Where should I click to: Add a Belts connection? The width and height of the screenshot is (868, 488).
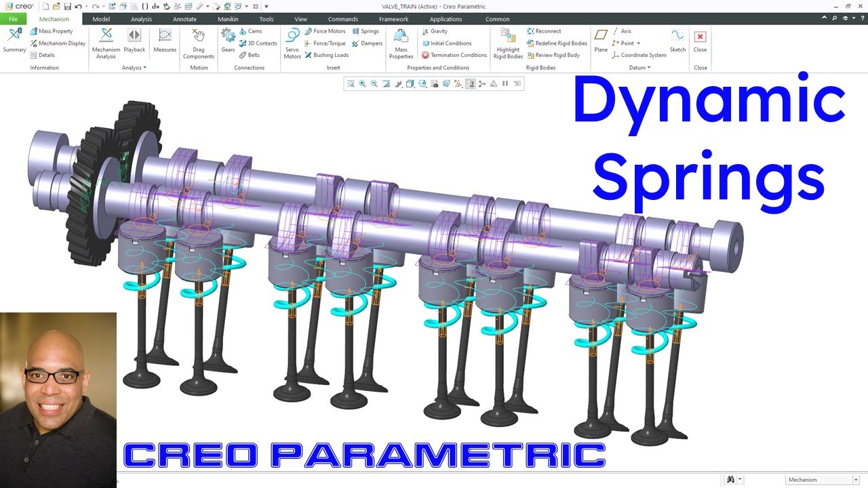click(x=250, y=56)
